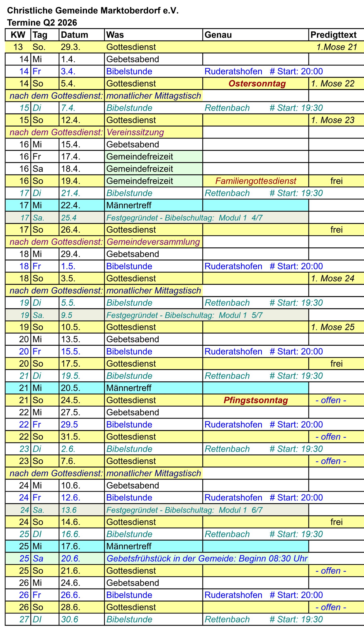Click the 'Termine Q2 2026' heading

42,23
